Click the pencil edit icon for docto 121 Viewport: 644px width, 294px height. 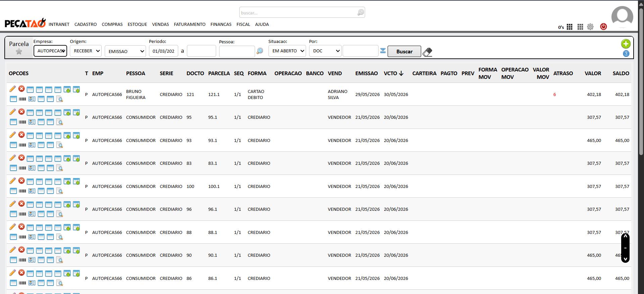(13, 89)
